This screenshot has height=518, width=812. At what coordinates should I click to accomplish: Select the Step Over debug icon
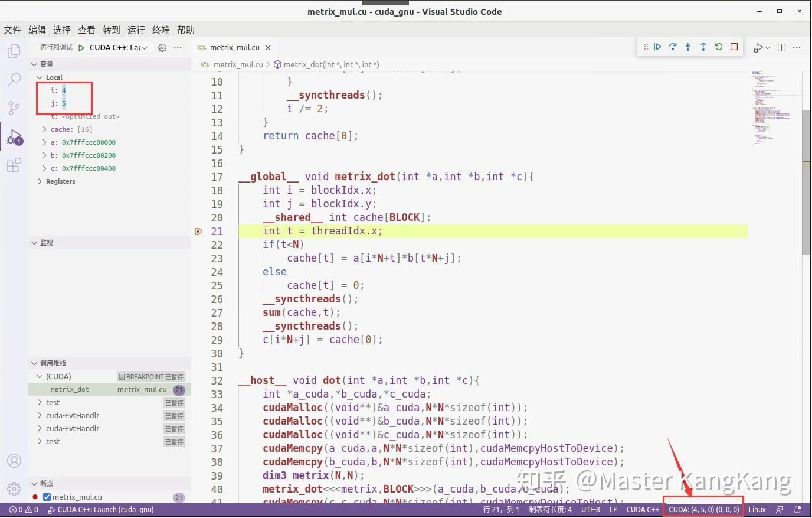point(673,47)
